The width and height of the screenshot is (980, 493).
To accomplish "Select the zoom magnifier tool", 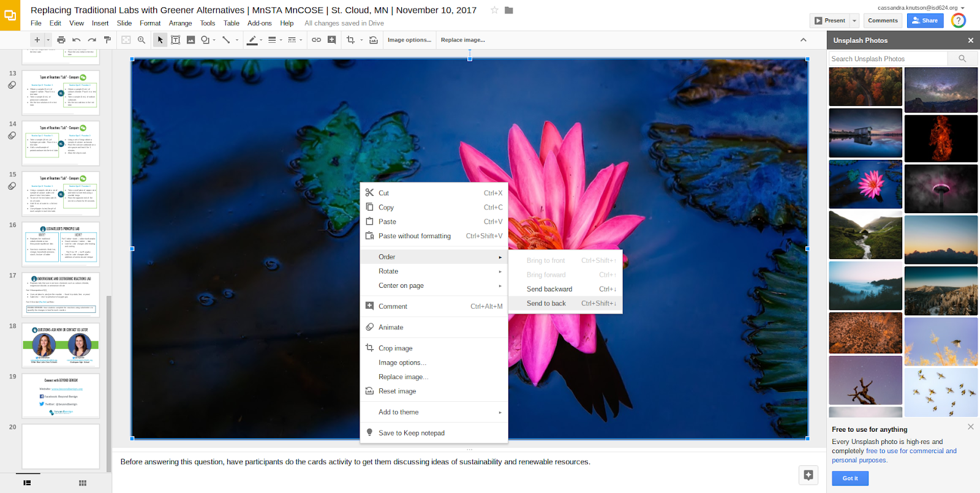I will point(141,40).
